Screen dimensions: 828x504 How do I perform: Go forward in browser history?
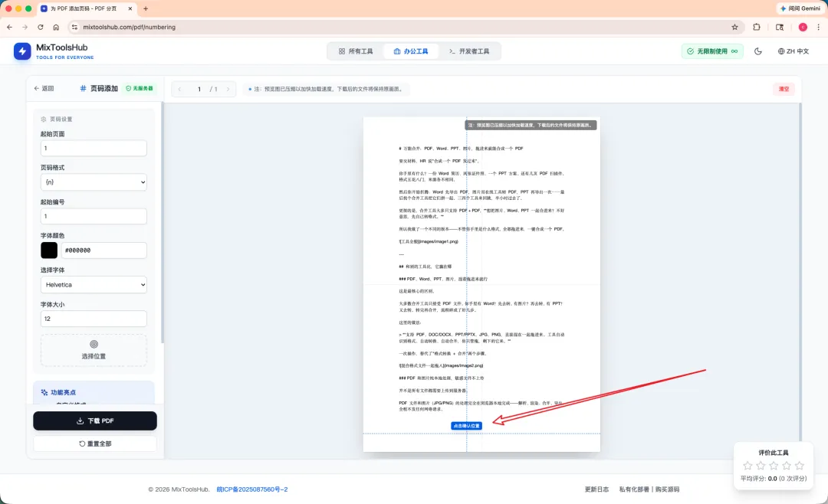pos(25,27)
